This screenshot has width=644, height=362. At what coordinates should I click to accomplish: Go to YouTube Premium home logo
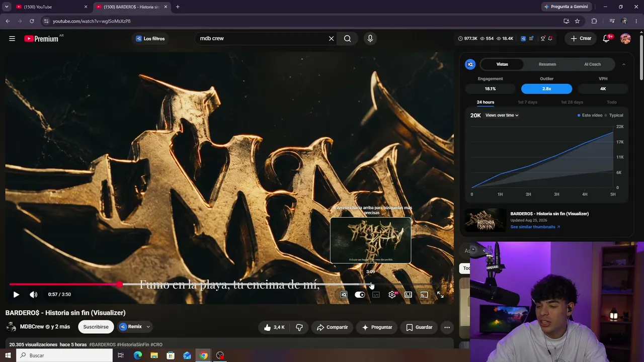(41, 39)
